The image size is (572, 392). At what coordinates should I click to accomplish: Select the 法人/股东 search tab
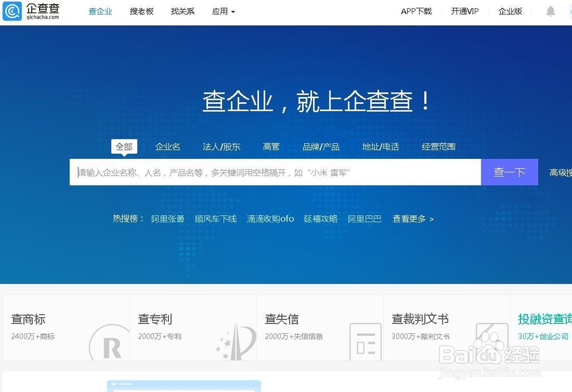click(x=221, y=146)
